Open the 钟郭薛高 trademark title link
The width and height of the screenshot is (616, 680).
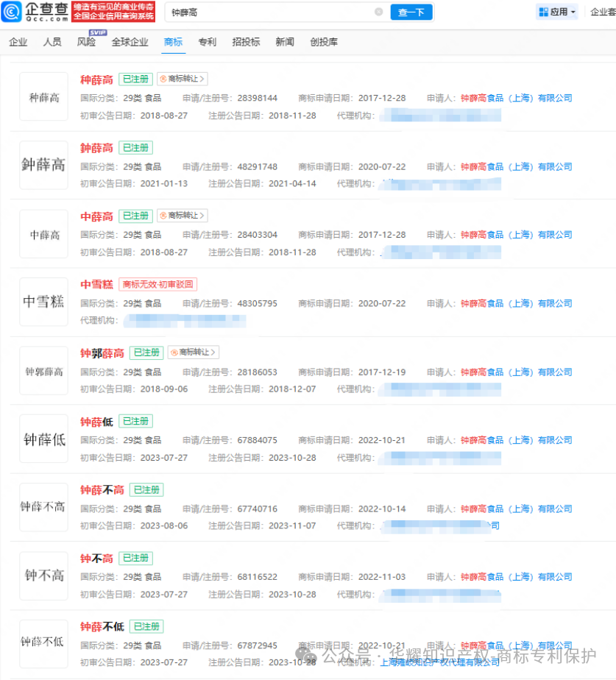click(x=102, y=353)
